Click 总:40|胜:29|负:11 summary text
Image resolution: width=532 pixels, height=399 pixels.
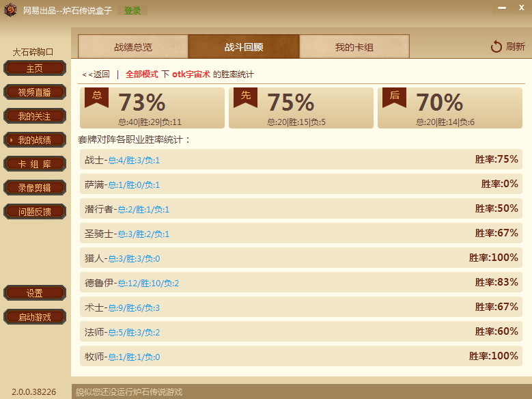coord(150,122)
